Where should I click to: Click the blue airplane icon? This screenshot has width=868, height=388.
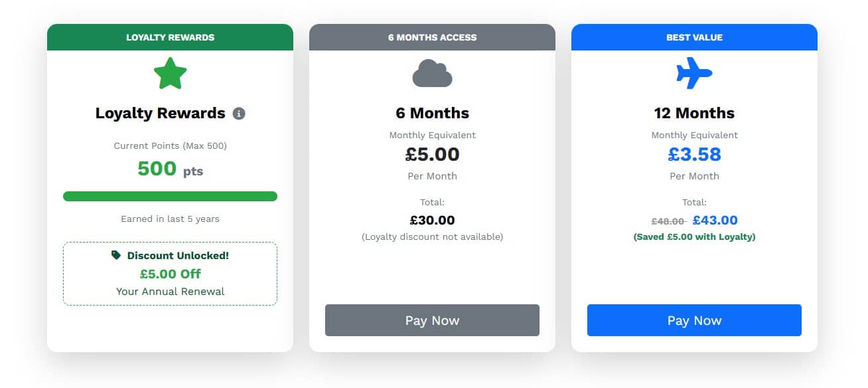[x=694, y=73]
